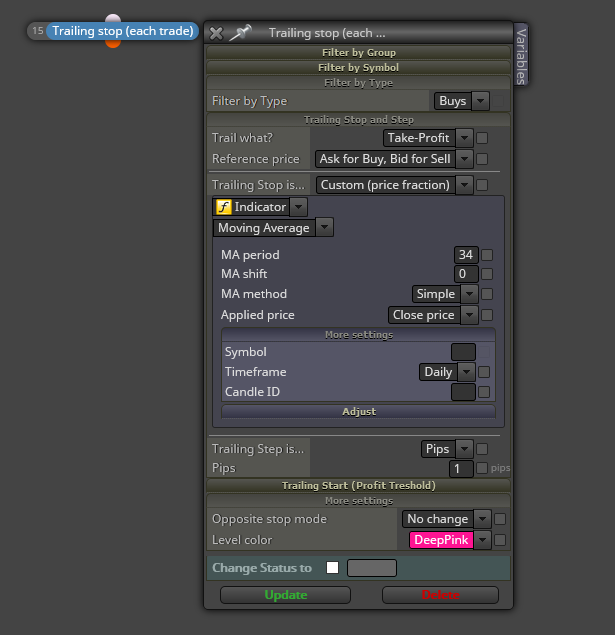Collapse the Filter by Type section header

pos(358,83)
